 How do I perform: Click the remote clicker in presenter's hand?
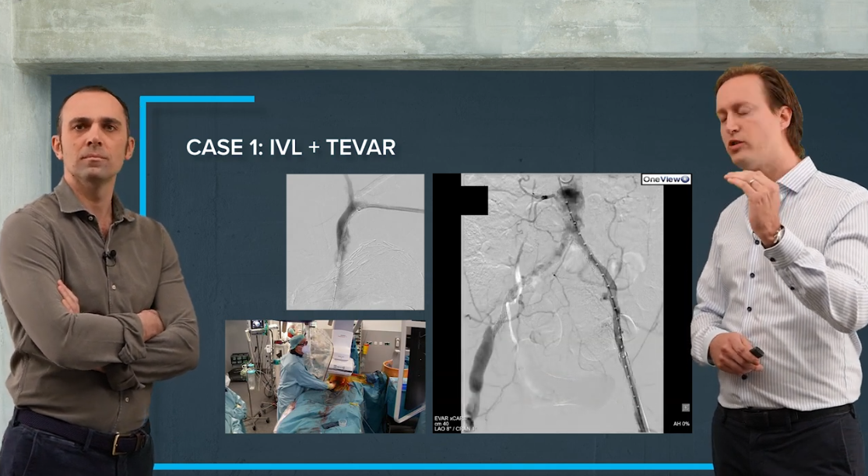[757, 352]
